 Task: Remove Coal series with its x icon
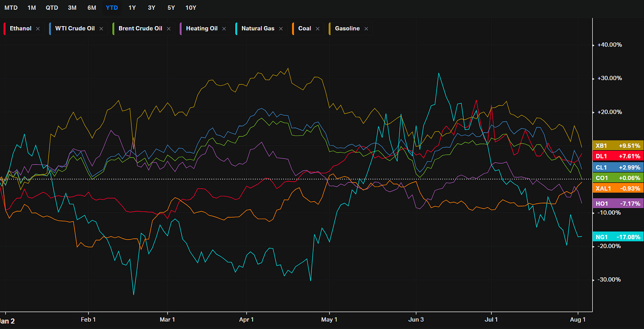317,29
